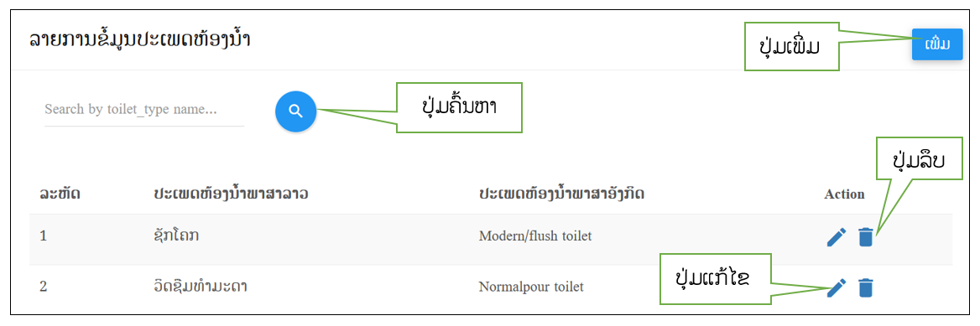Remove Normalpour toilet using its trash icon
Viewport: 980px width, 326px height.
click(x=865, y=287)
